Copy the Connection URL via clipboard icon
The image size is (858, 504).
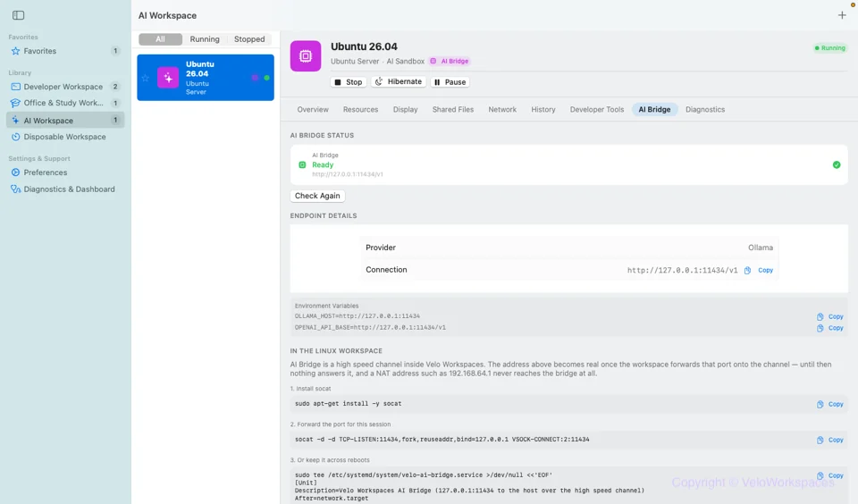tap(747, 271)
